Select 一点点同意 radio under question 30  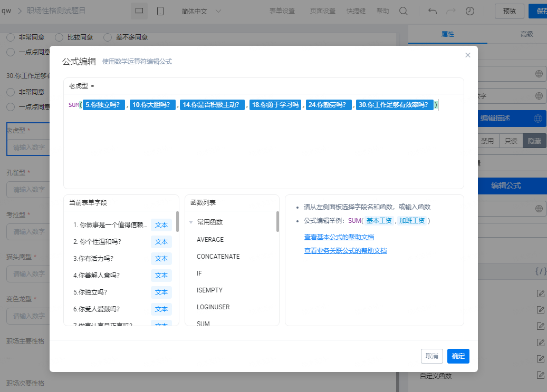11,106
